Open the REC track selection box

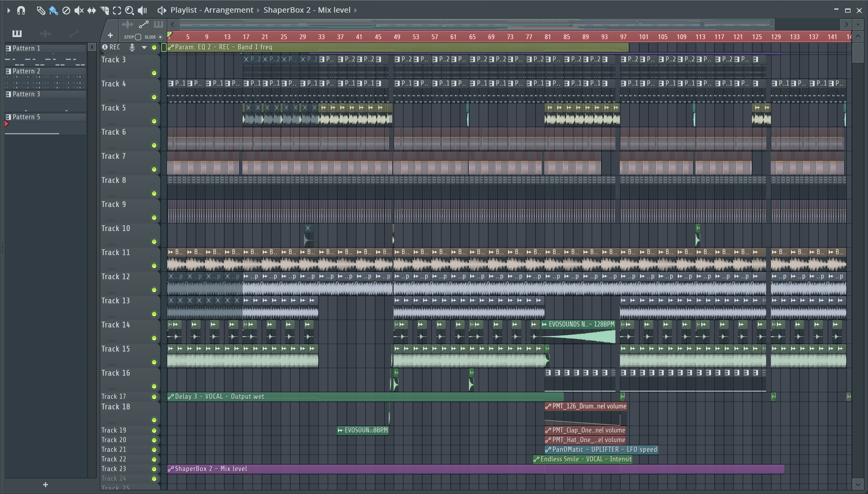point(164,48)
